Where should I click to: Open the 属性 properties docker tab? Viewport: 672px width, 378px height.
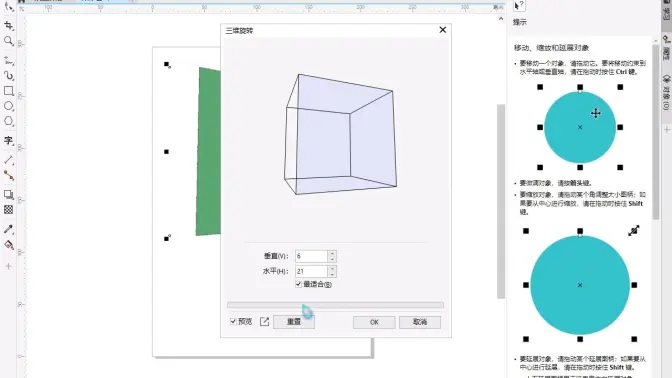[x=666, y=48]
